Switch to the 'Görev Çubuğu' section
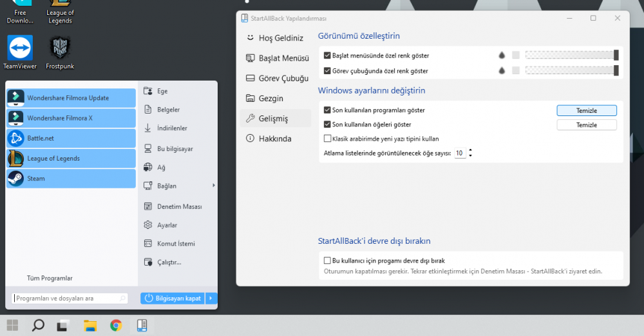644x336 pixels. pyautogui.click(x=277, y=78)
